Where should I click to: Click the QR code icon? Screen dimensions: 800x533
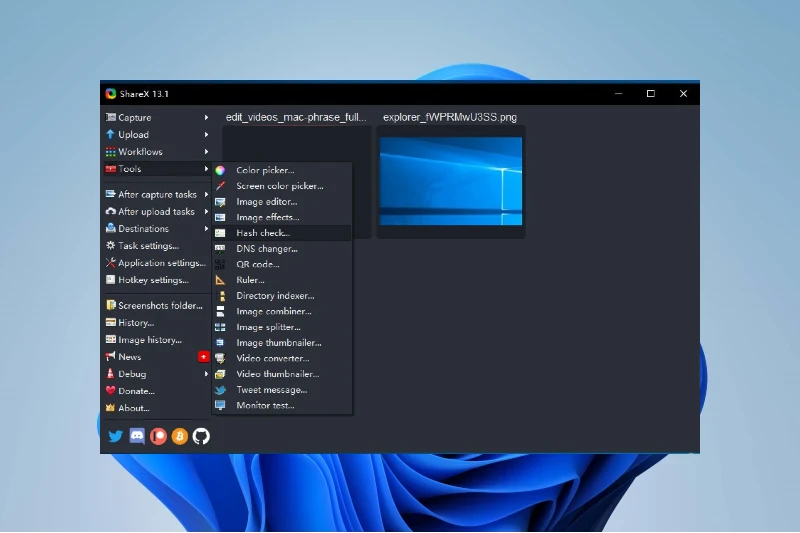tap(220, 264)
